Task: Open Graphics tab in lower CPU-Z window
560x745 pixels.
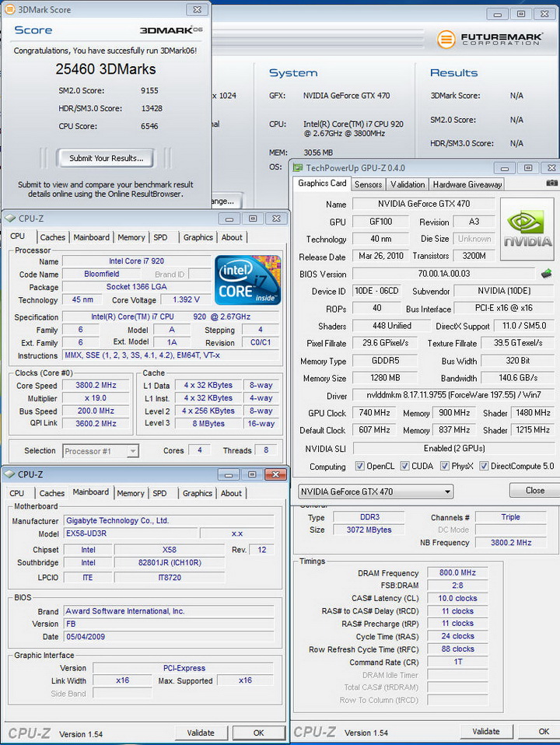Action: tap(198, 493)
